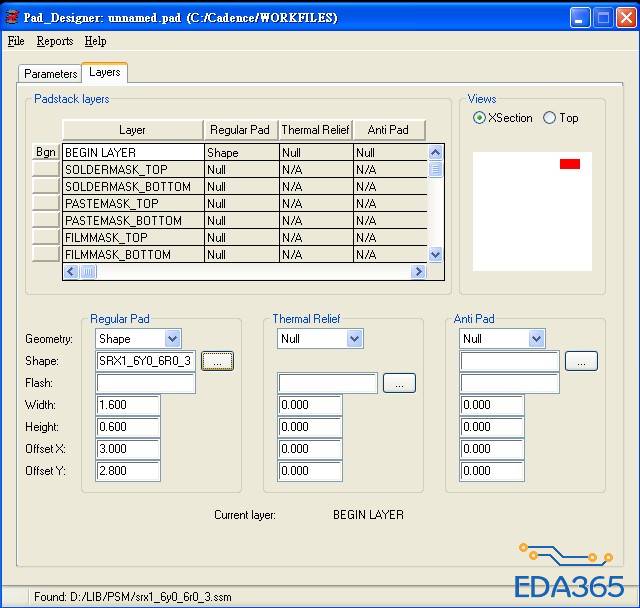Click the Bgn row header button
This screenshot has width=640, height=608.
point(46,152)
